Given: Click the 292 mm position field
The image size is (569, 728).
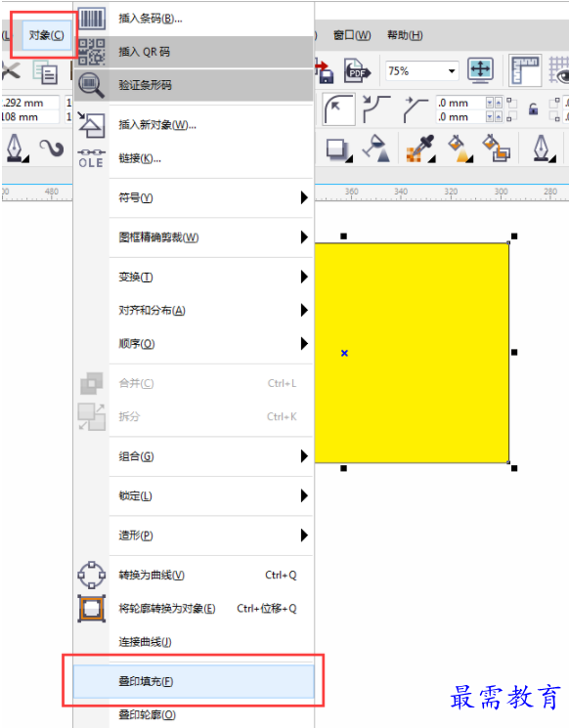Looking at the screenshot, I should pos(29,103).
